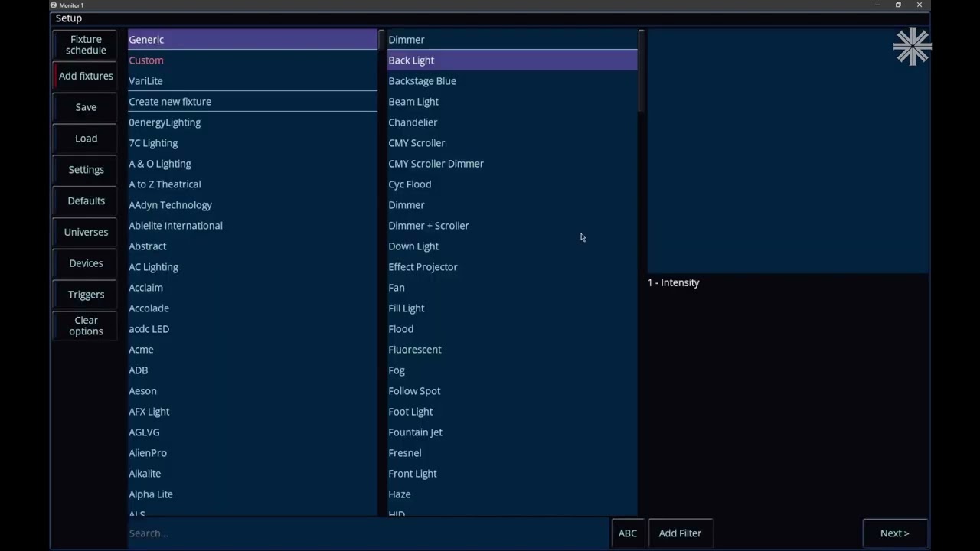Viewport: 980px width, 551px height.
Task: Select A & O Lighting manufacturer
Action: [253, 164]
